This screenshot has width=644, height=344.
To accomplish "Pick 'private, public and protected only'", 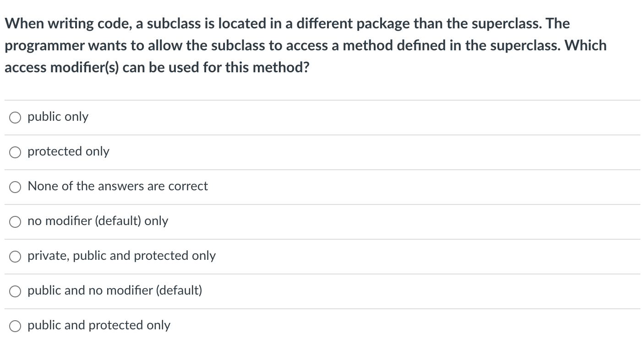I will point(15,257).
